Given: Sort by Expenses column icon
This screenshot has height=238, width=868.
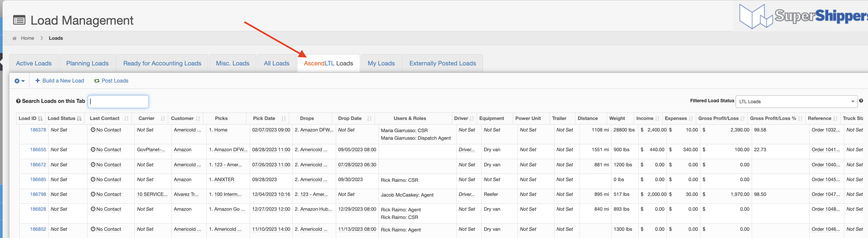Looking at the screenshot, I should pyautogui.click(x=691, y=119).
